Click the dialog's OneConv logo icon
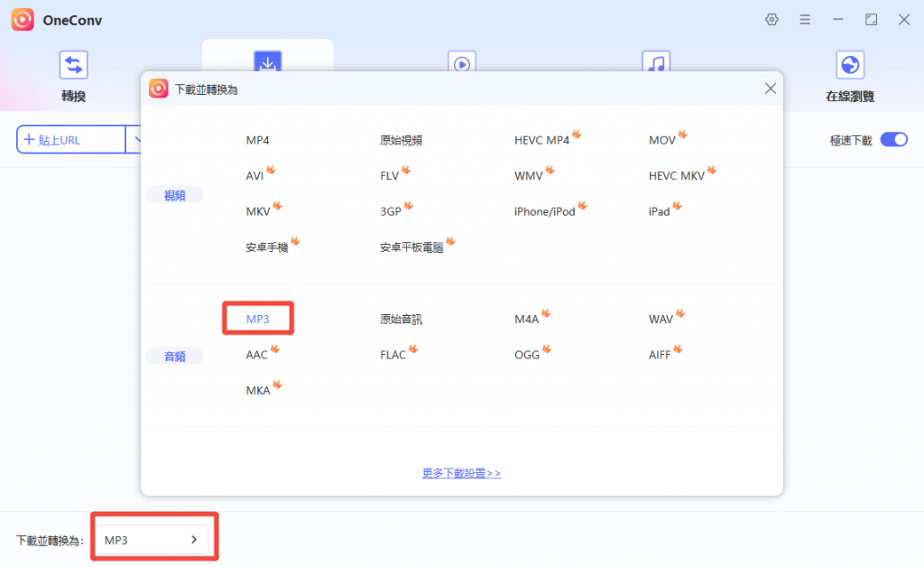The width and height of the screenshot is (924, 567). click(x=159, y=88)
